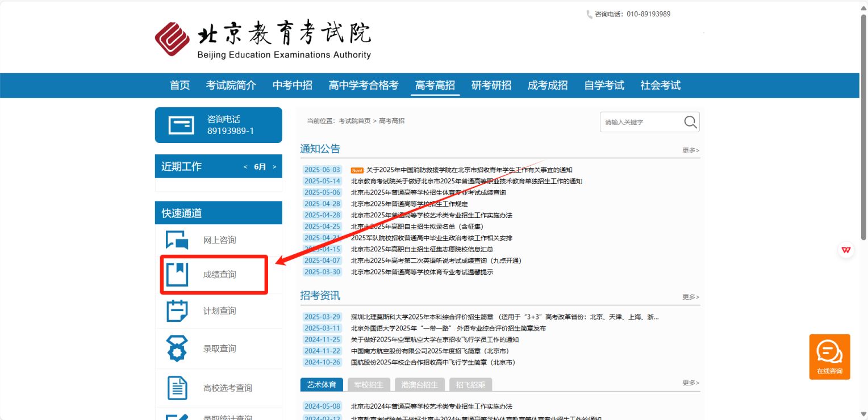The image size is (868, 420).
Task: Open 中国南方航空 2025年度招飞简章 article
Action: point(430,351)
